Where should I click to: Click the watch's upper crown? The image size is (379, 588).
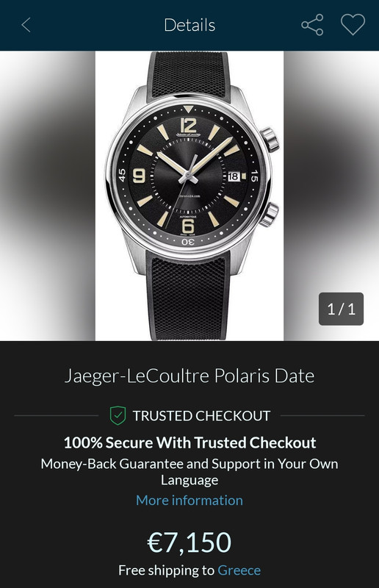(x=270, y=140)
